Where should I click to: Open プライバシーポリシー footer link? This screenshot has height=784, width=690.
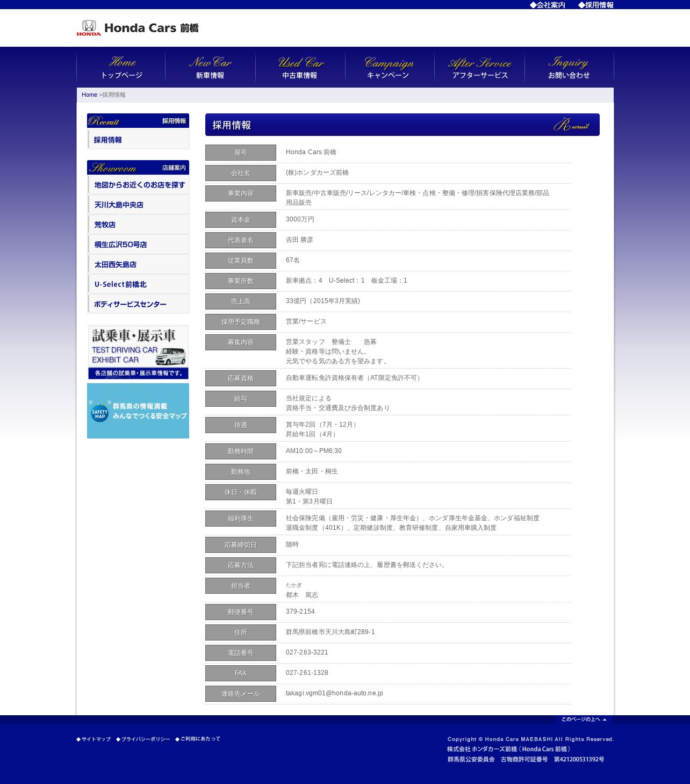(x=143, y=739)
